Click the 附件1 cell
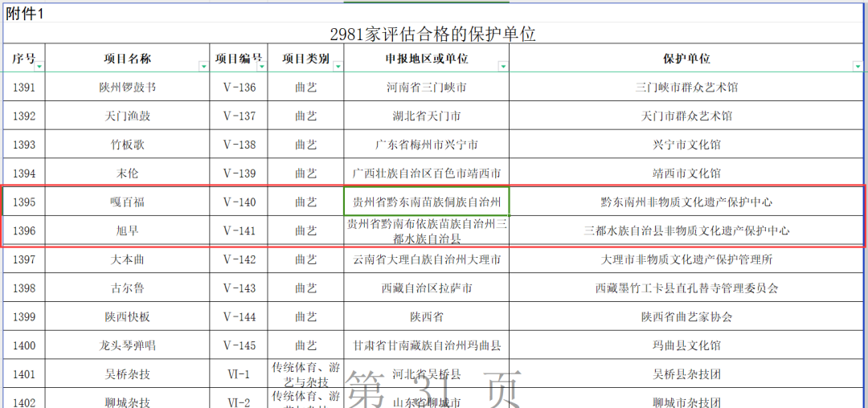Viewport: 868px width, 408px height. (25, 13)
